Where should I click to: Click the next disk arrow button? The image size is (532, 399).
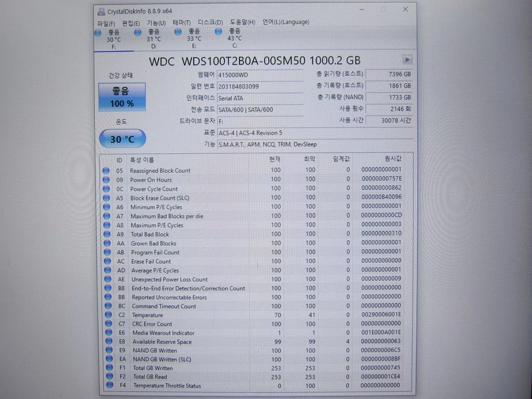coord(407,60)
